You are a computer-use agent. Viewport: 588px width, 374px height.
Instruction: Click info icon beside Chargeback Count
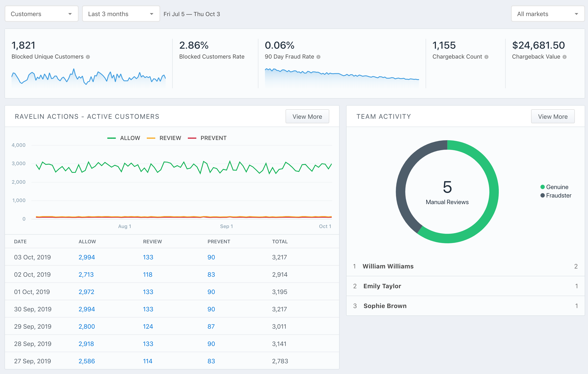(486, 57)
